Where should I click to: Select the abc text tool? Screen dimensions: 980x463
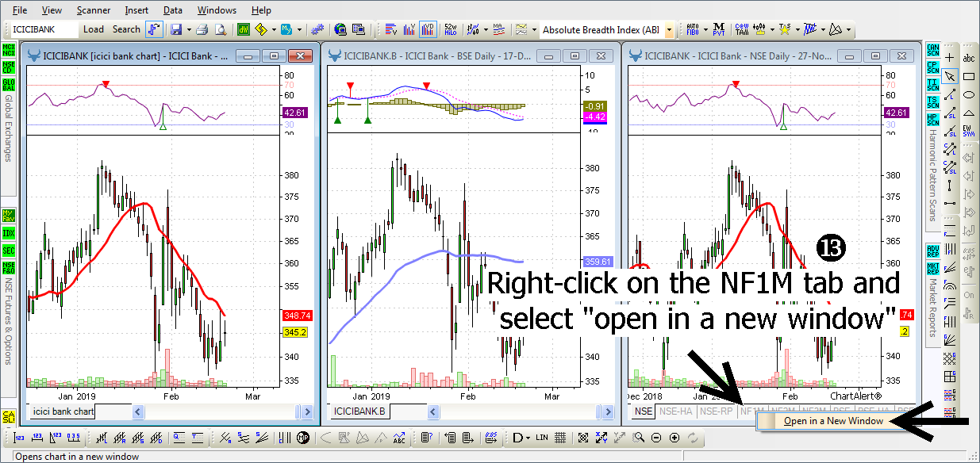pos(969,58)
